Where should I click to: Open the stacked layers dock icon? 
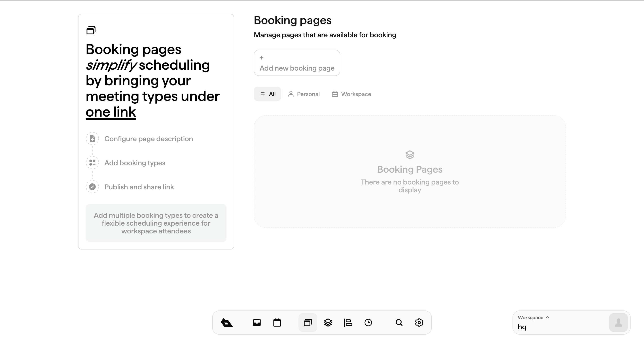point(328,323)
